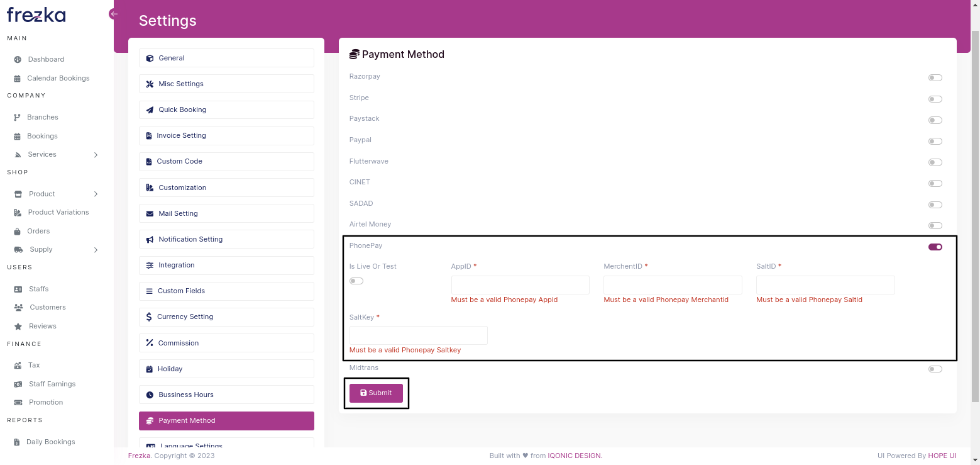Click the Daily Bookings report icon
This screenshot has width=980, height=465.
pos(18,442)
